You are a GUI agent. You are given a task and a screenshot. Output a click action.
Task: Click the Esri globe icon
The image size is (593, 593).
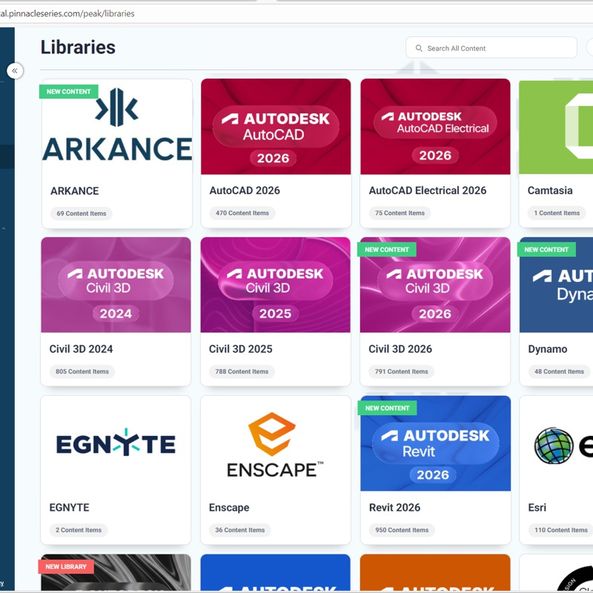pyautogui.click(x=554, y=446)
